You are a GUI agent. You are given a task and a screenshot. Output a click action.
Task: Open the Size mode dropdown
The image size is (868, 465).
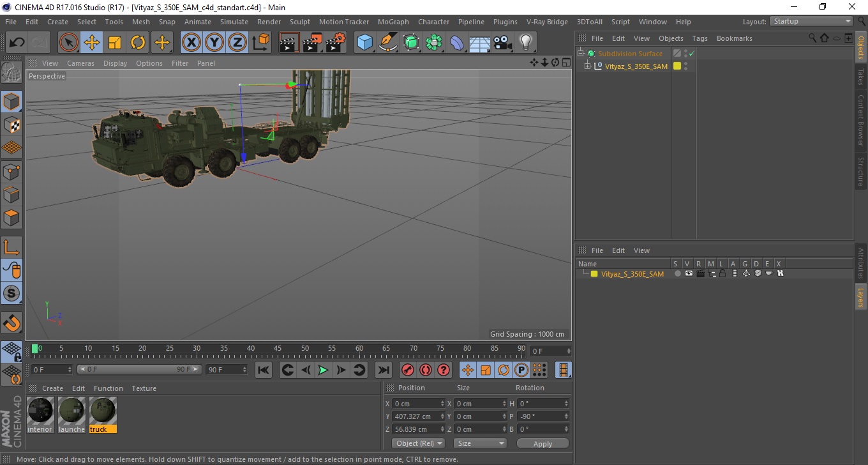[480, 443]
